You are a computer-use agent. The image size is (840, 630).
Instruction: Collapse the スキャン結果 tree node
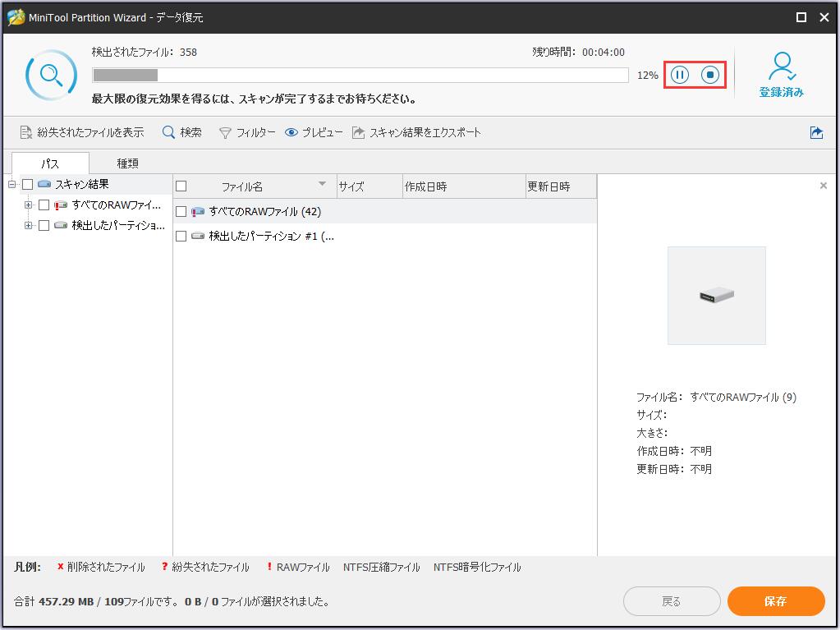[x=11, y=184]
